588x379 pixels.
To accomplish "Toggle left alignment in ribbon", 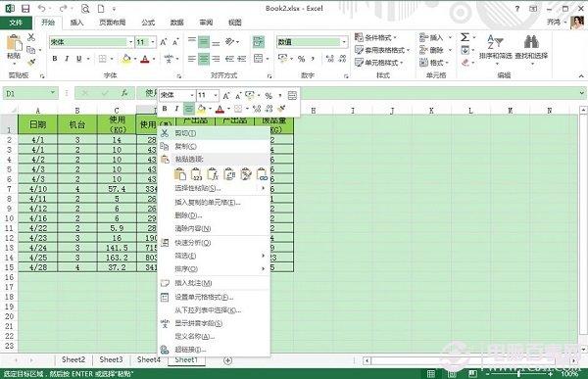I will click(x=192, y=59).
